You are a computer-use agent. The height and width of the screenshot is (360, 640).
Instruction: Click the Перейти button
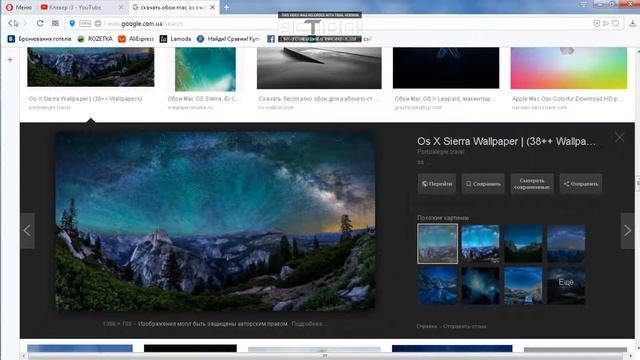[437, 184]
